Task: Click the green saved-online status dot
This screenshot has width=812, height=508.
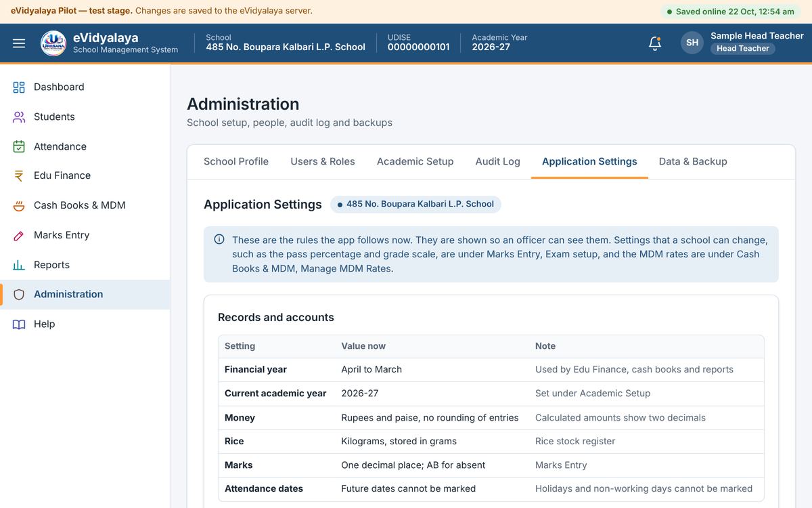Action: point(669,12)
